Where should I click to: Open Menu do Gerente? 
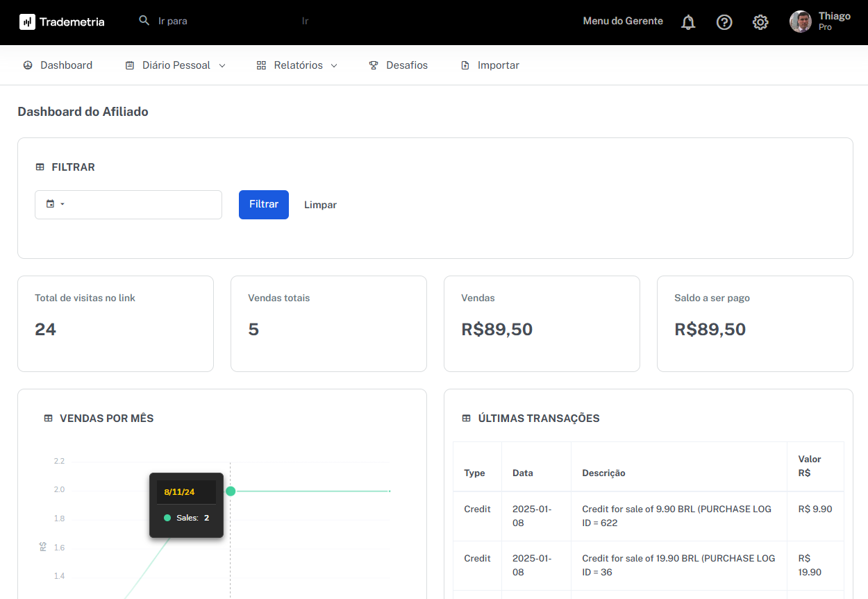click(x=623, y=22)
